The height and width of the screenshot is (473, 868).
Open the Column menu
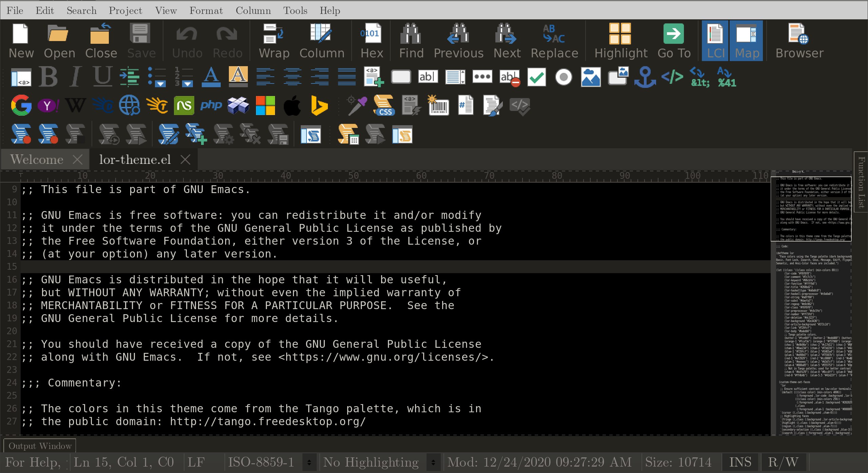(x=253, y=11)
